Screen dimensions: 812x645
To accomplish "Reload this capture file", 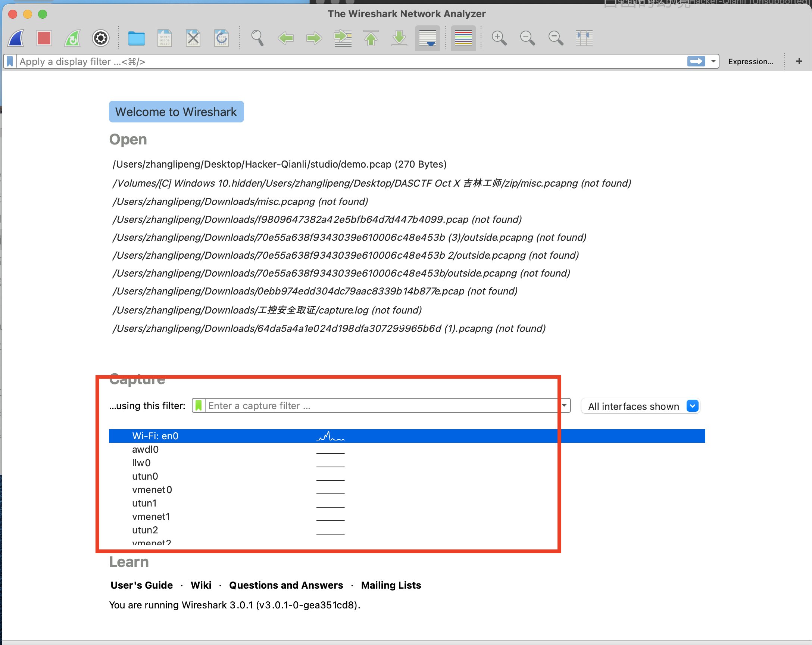I will click(x=221, y=38).
